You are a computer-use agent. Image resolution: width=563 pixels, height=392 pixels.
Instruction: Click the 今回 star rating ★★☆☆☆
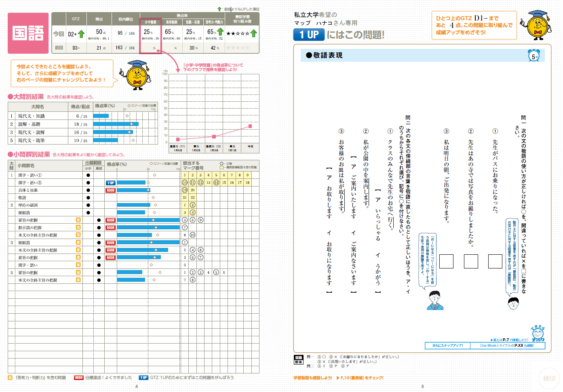click(x=238, y=34)
